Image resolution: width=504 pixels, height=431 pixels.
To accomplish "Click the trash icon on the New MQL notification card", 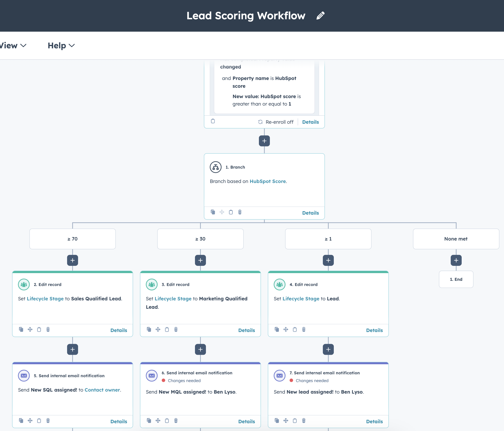I will tap(176, 420).
